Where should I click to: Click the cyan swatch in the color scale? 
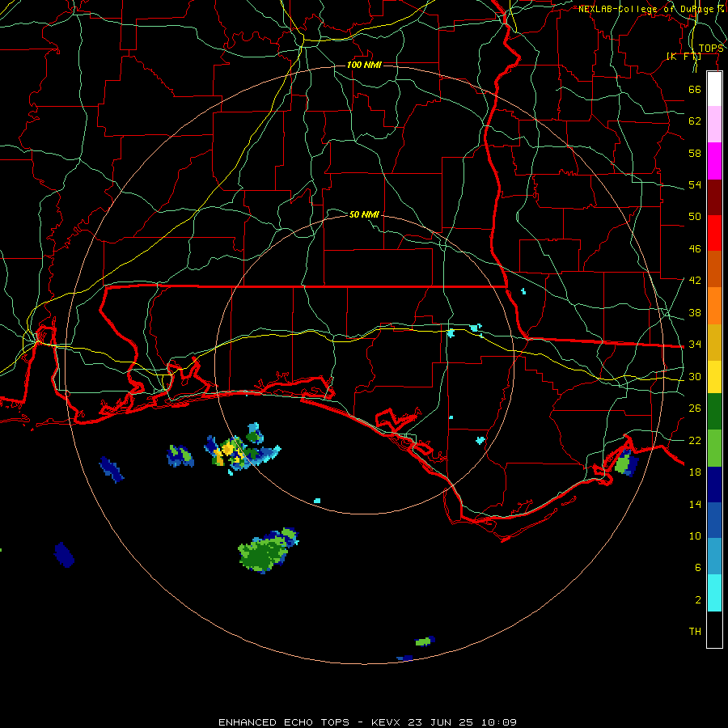(x=714, y=593)
